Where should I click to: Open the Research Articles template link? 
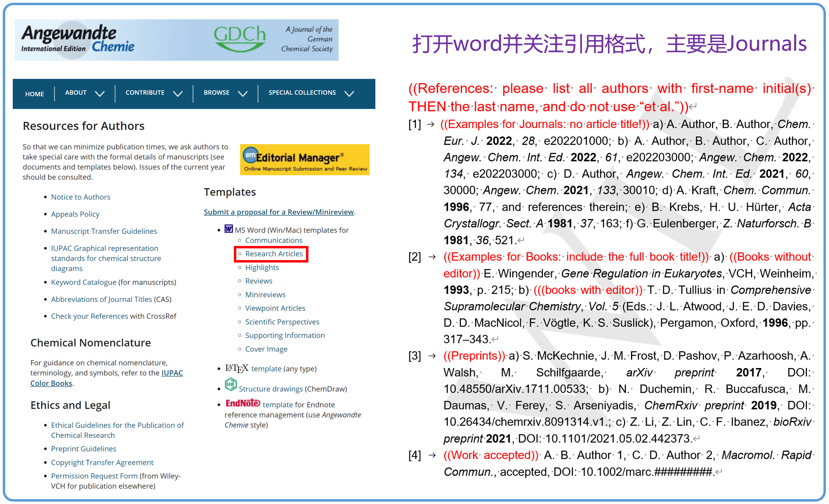pos(274,254)
